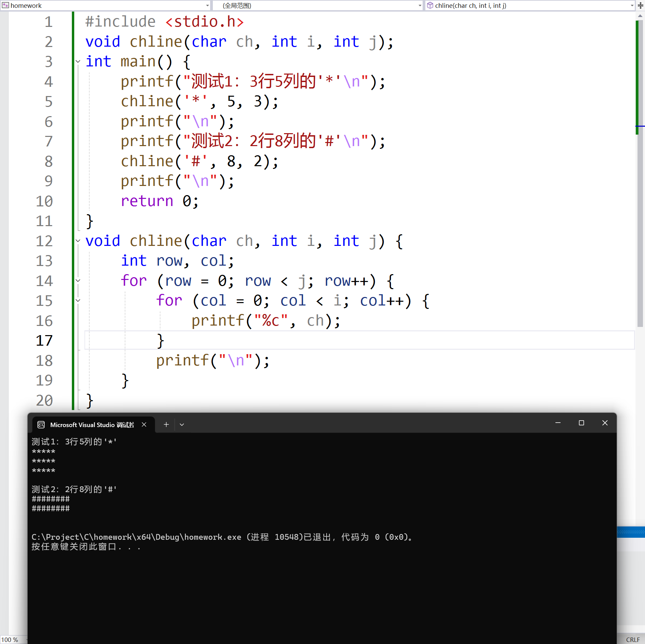This screenshot has height=644, width=645.
Task: Collapse the outer for loop at line 14
Action: click(x=78, y=281)
